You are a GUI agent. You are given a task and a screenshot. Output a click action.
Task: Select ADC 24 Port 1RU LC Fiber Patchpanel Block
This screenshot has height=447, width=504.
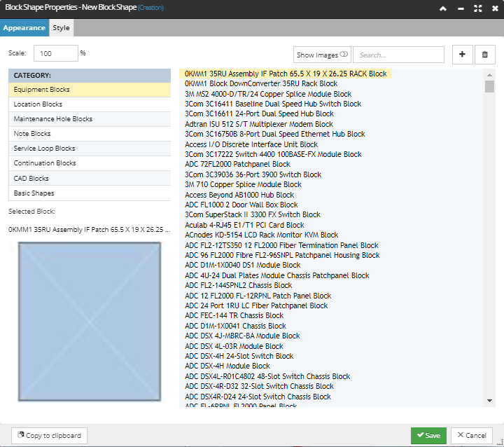click(x=256, y=305)
